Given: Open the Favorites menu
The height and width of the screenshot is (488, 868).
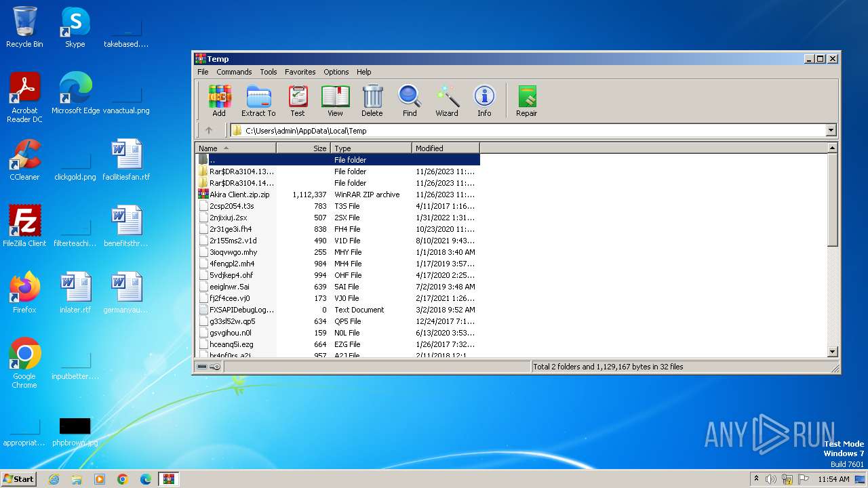Looking at the screenshot, I should tap(300, 72).
